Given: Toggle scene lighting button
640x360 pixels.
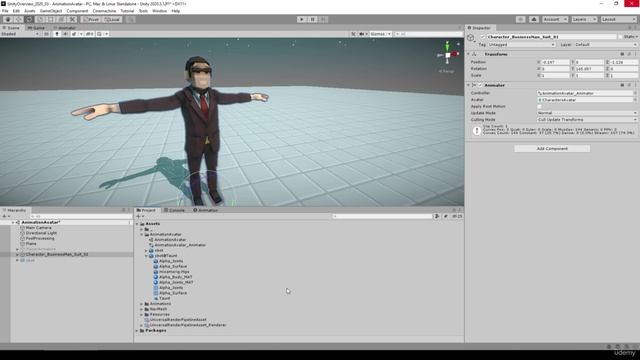Looking at the screenshot, I should click(57, 34).
